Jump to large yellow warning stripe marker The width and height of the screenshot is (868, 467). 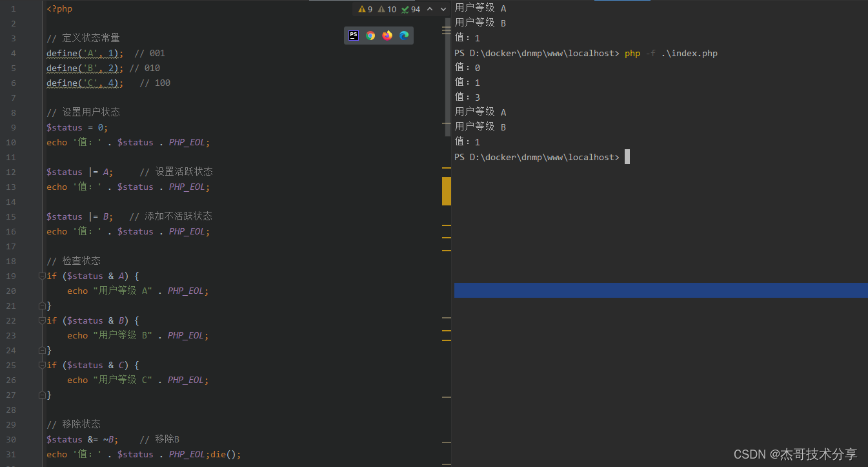(x=446, y=191)
